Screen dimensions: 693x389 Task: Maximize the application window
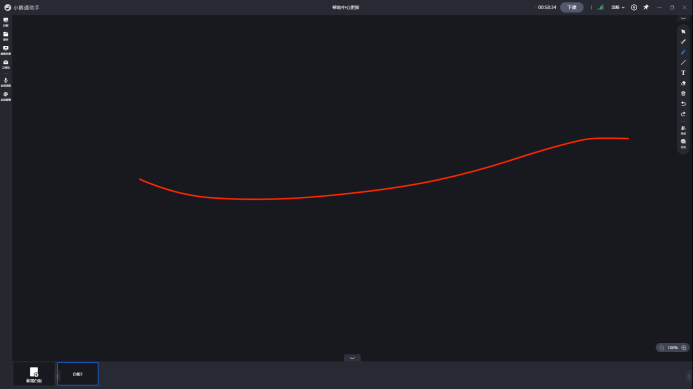[x=672, y=8]
